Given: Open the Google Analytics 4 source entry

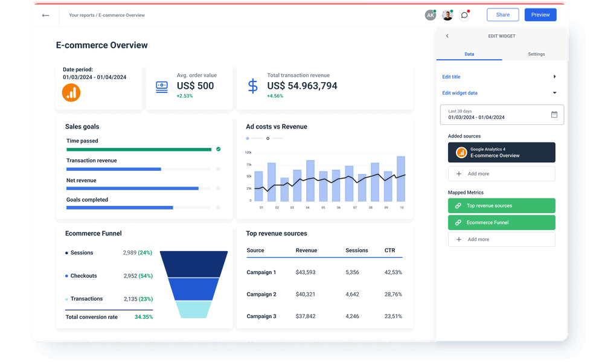Looking at the screenshot, I should (x=501, y=152).
